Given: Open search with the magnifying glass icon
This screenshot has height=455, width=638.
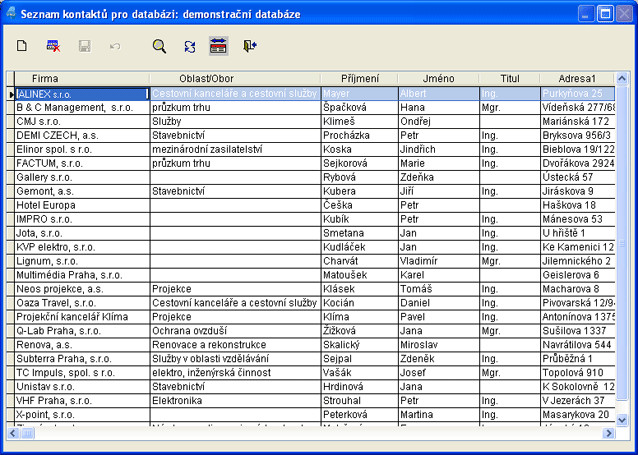Looking at the screenshot, I should coord(159,46).
